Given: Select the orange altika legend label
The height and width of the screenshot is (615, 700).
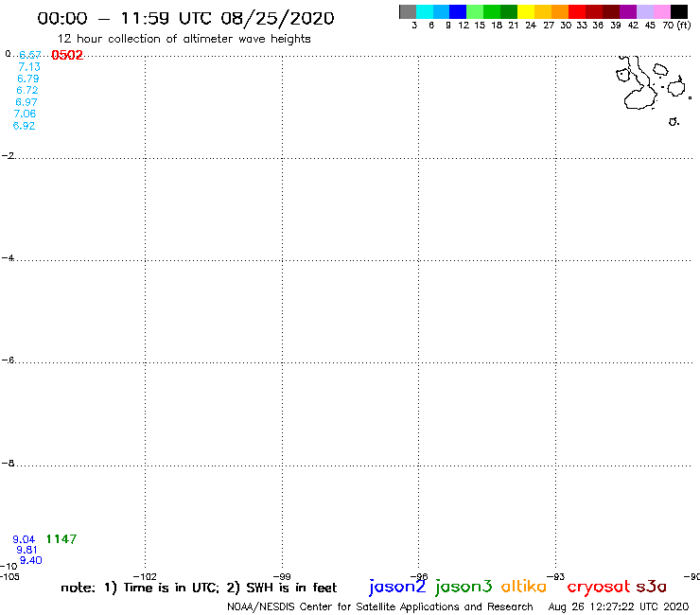Looking at the screenshot, I should 524,587.
